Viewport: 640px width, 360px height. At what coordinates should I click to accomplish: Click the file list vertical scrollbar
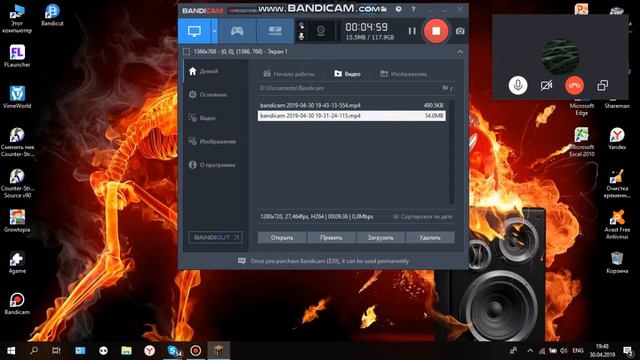click(x=451, y=152)
